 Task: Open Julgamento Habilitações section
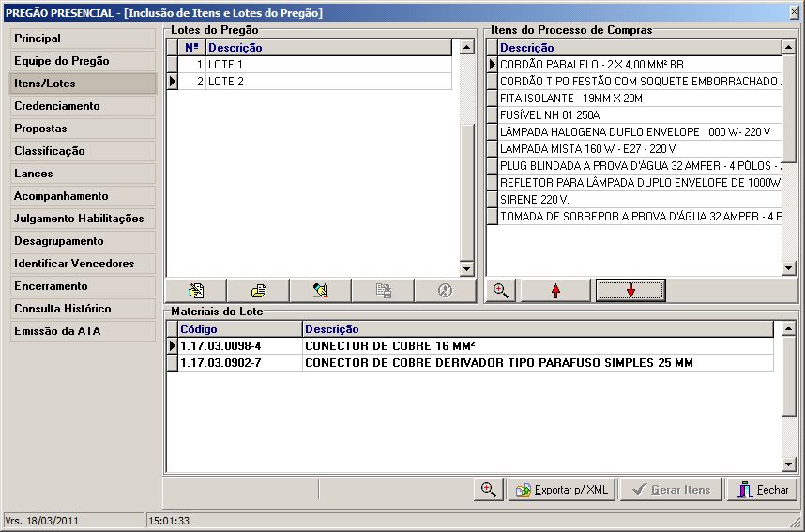click(x=83, y=219)
